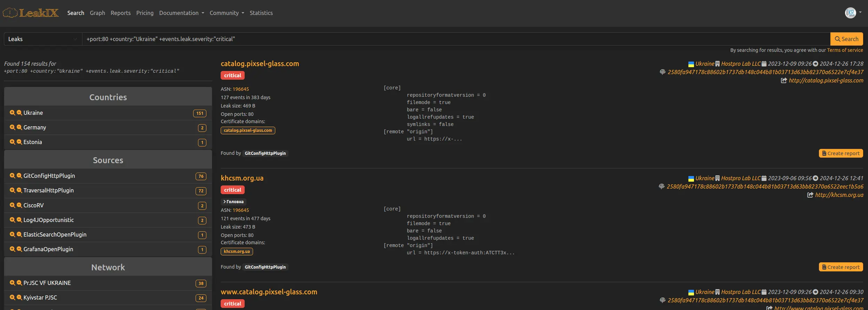Open the Terms of service link
The height and width of the screenshot is (310, 868).
click(x=845, y=50)
